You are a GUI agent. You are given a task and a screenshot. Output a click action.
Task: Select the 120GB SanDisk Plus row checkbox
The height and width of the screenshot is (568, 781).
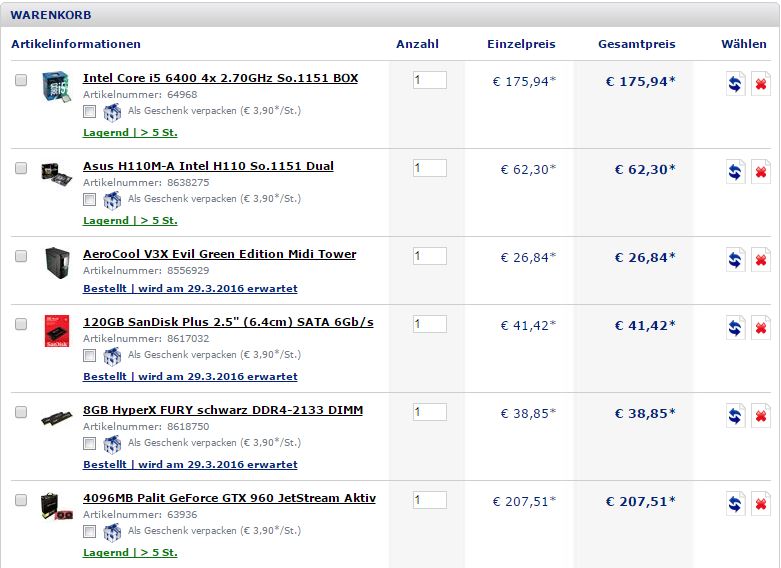[x=21, y=324]
